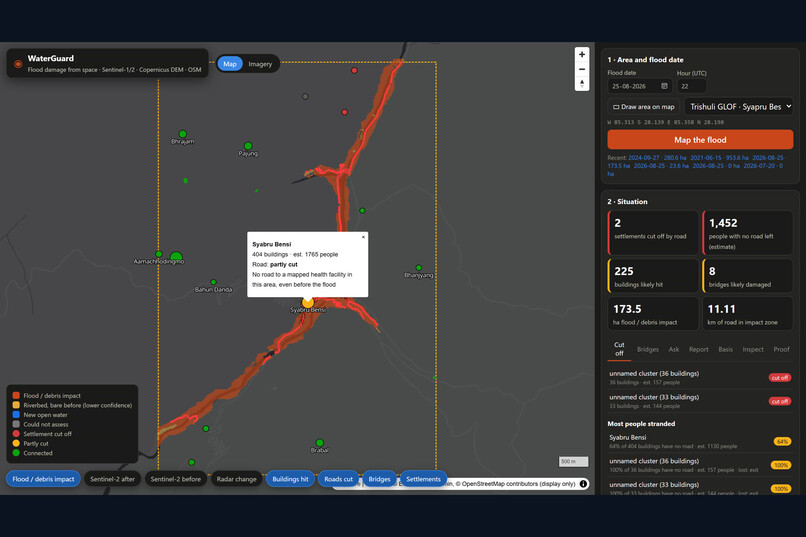Click Draw area on map button
Viewport: 806px width, 537px height.
[644, 107]
